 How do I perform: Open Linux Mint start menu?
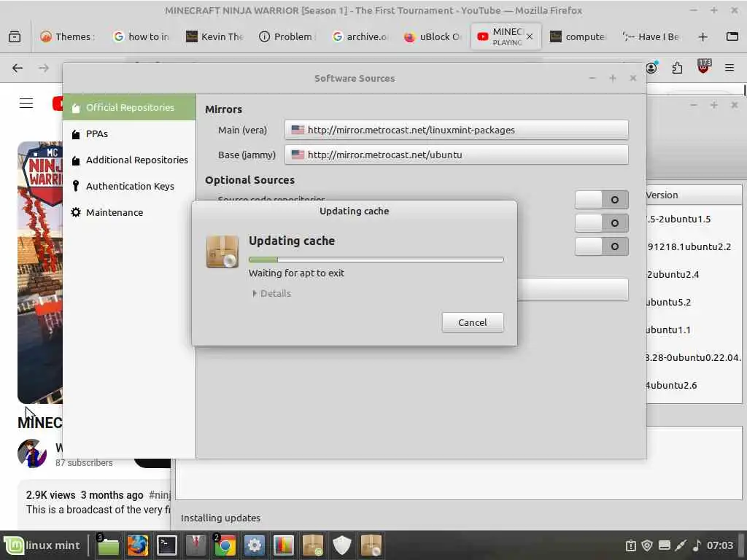pos(43,545)
